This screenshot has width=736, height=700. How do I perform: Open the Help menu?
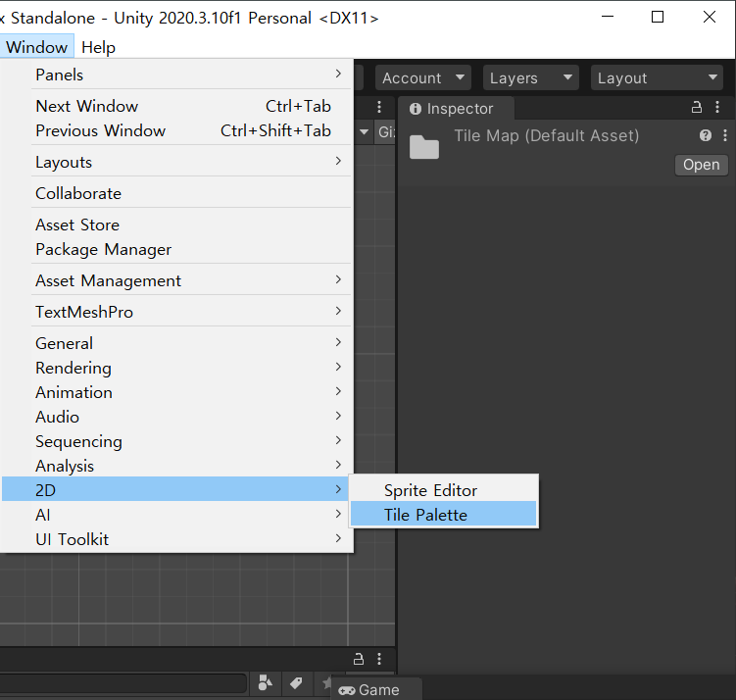pos(98,47)
